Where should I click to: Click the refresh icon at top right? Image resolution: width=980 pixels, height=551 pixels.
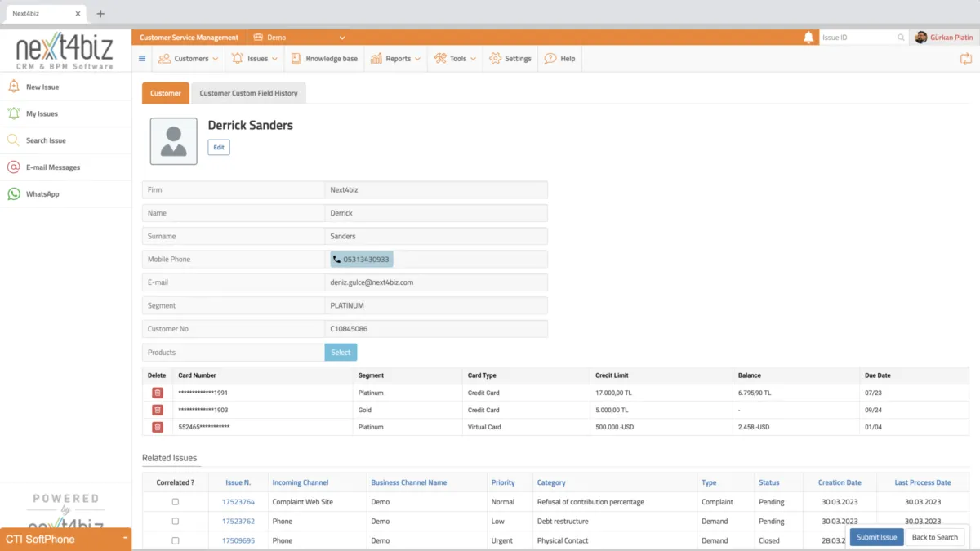966,59
